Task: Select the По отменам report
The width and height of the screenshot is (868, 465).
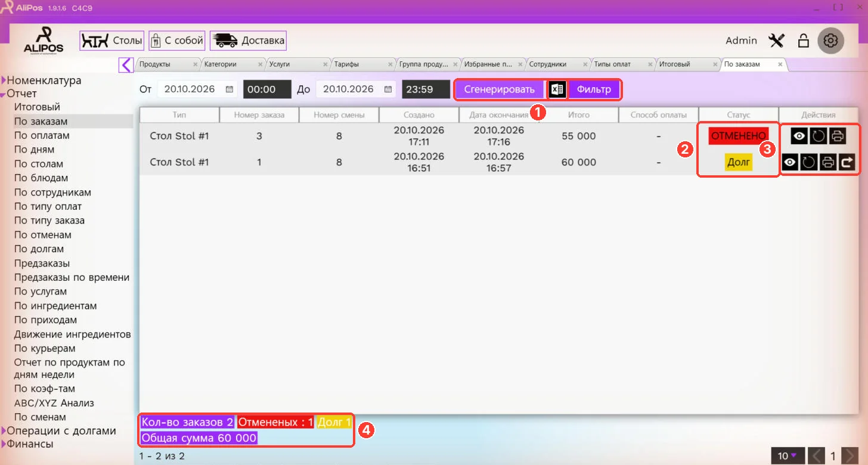Action: 43,235
